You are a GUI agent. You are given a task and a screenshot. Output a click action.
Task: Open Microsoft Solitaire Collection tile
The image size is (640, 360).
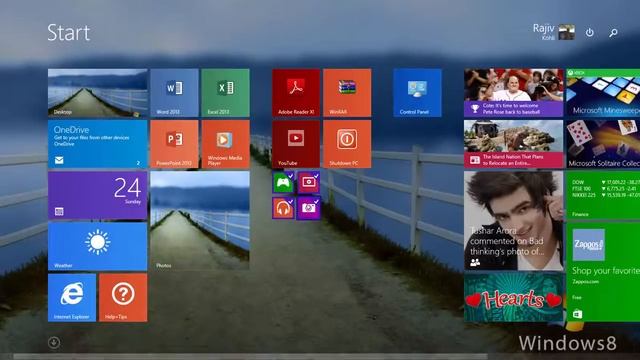pyautogui.click(x=603, y=144)
